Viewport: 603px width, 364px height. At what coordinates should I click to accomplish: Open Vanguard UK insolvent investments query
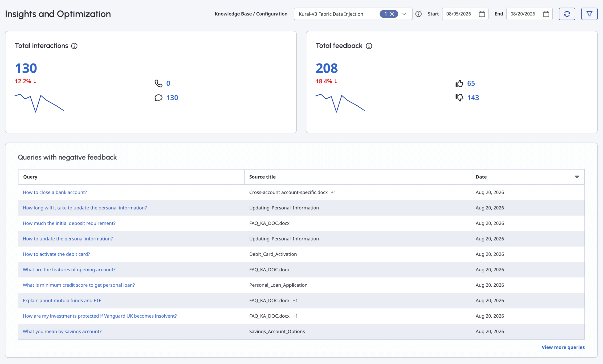pos(100,316)
